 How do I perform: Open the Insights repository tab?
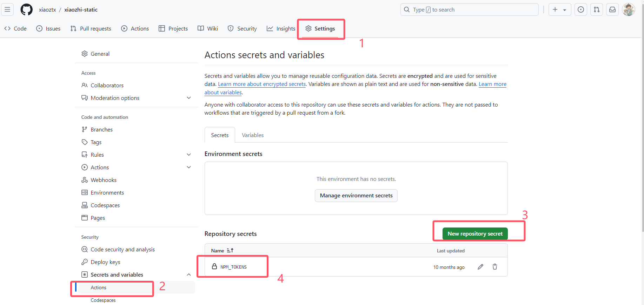tap(281, 28)
